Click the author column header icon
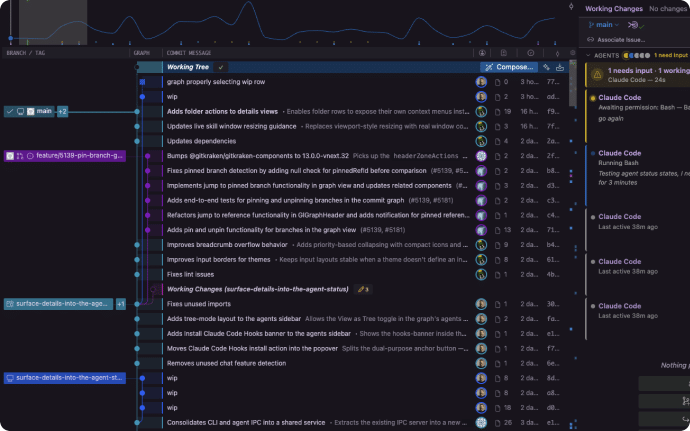The height and width of the screenshot is (431, 690). tap(482, 53)
